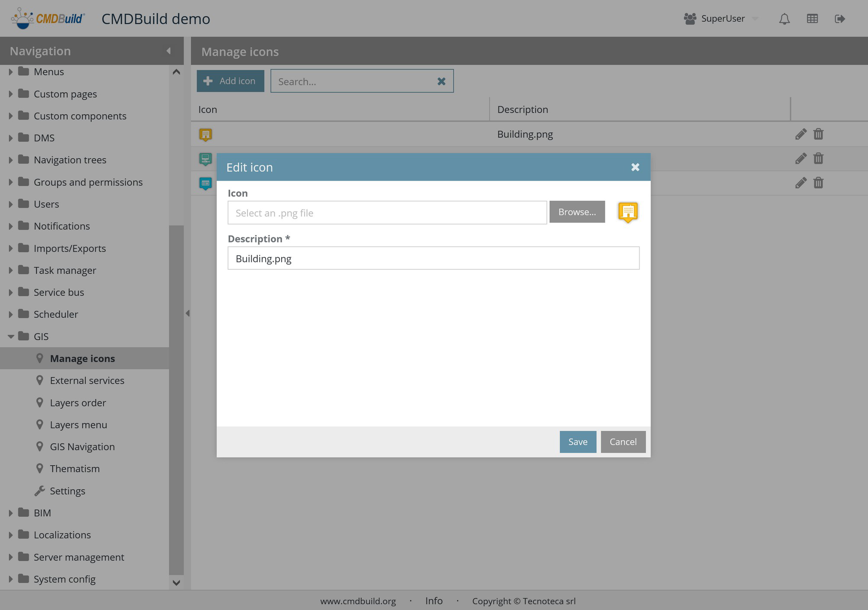
Task: Click trash delete icon for Building.png row
Action: [818, 134]
